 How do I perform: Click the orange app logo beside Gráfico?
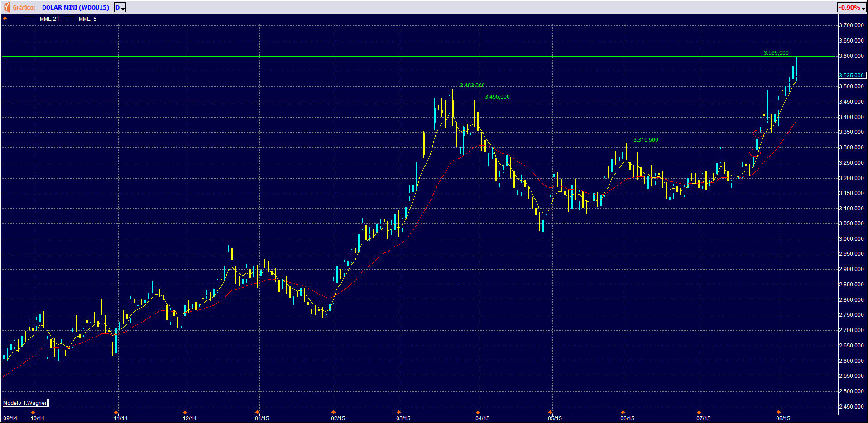click(6, 7)
